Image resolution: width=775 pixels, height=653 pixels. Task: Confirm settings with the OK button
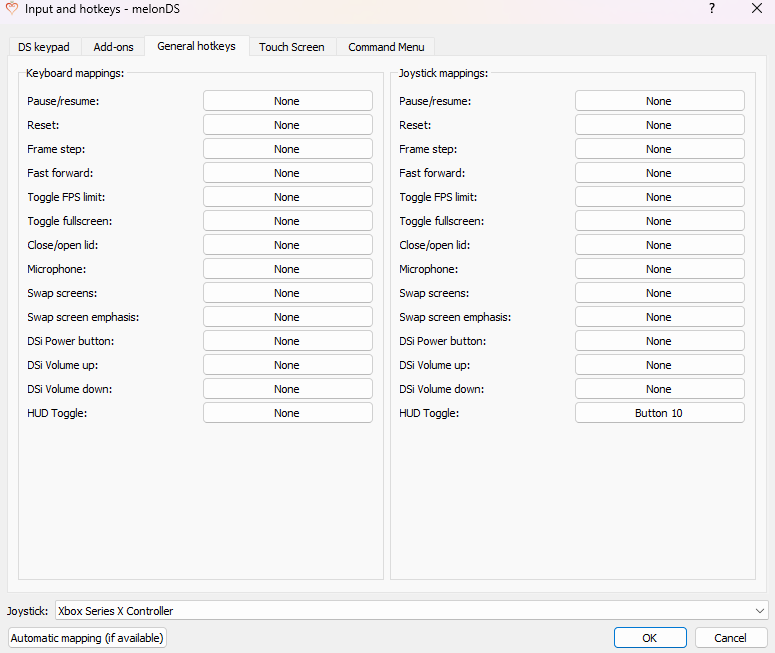click(650, 638)
